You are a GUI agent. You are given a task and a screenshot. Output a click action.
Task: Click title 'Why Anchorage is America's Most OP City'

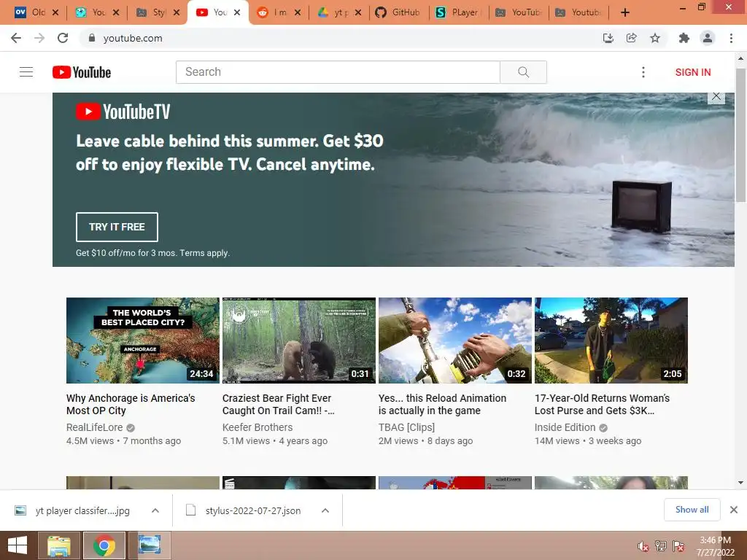pos(131,404)
